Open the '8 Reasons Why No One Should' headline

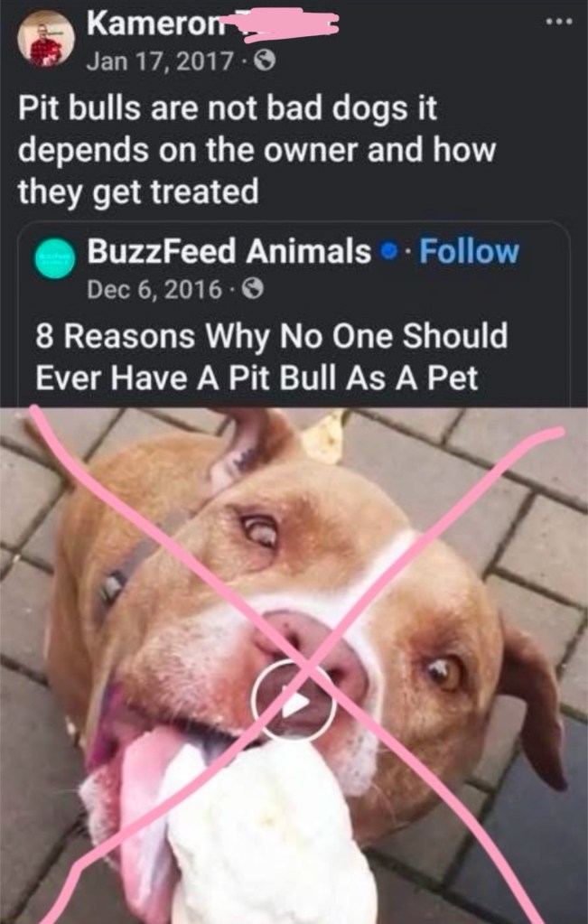271,336
